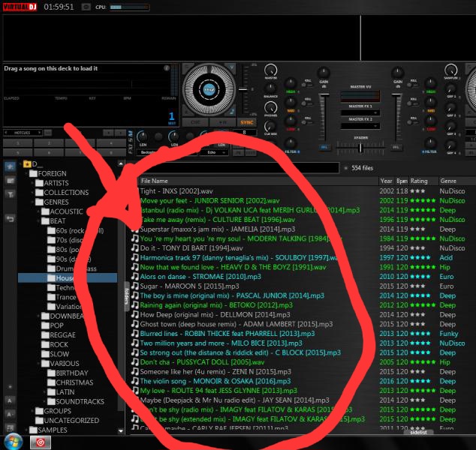The image size is (476, 450).
Task: Expand the ARTISTS folder in the tree
Action: 32,183
